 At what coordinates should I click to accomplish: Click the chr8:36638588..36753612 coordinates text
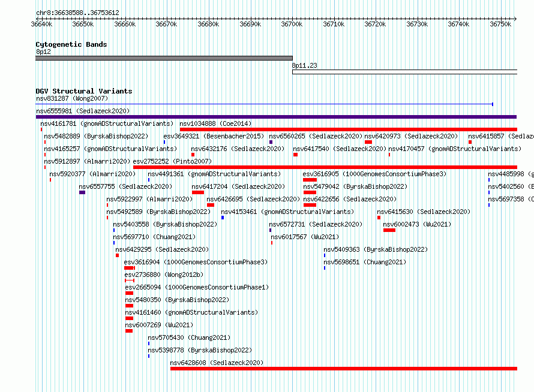pyautogui.click(x=77, y=13)
